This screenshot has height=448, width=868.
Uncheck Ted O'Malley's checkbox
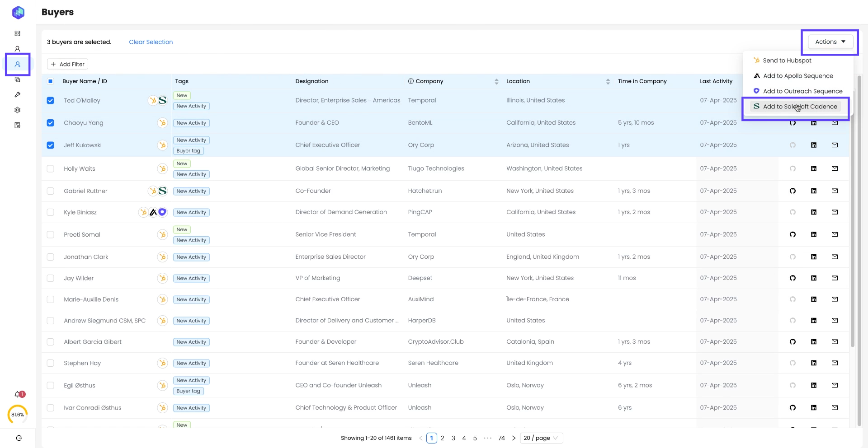point(51,100)
